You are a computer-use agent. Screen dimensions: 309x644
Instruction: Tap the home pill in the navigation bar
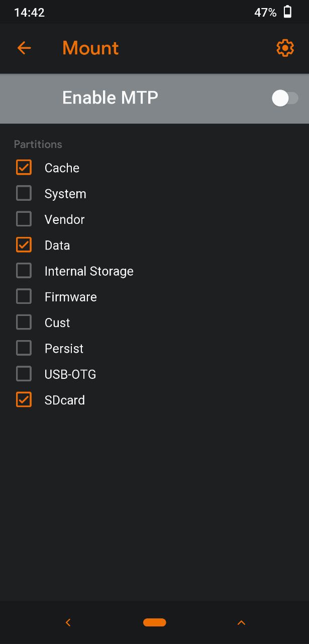154,622
